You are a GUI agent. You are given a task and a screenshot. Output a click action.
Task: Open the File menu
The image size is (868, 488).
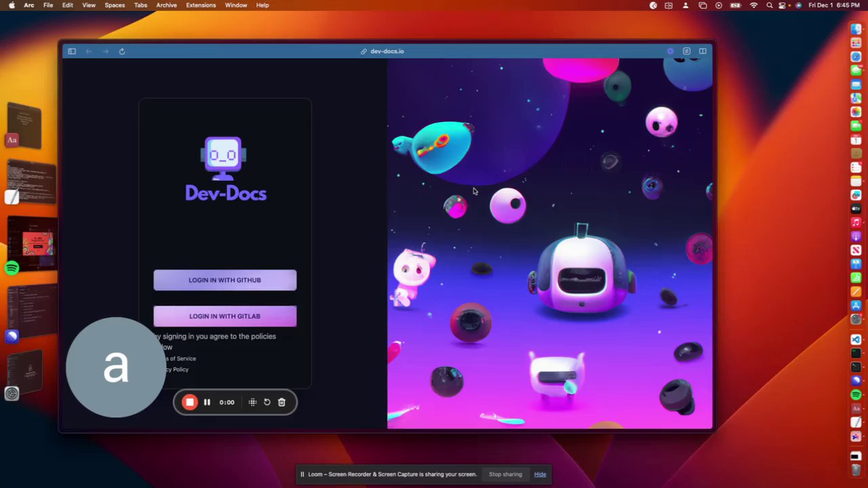[48, 5]
